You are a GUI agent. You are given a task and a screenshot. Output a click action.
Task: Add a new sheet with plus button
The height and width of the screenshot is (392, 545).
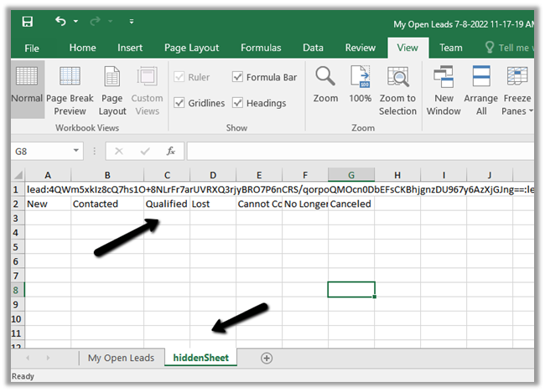[x=267, y=358]
